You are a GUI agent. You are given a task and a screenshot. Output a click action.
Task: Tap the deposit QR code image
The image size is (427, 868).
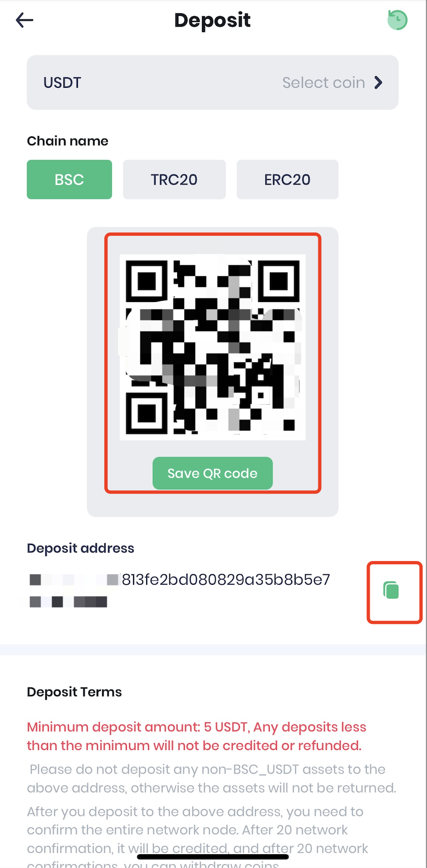[x=212, y=347]
